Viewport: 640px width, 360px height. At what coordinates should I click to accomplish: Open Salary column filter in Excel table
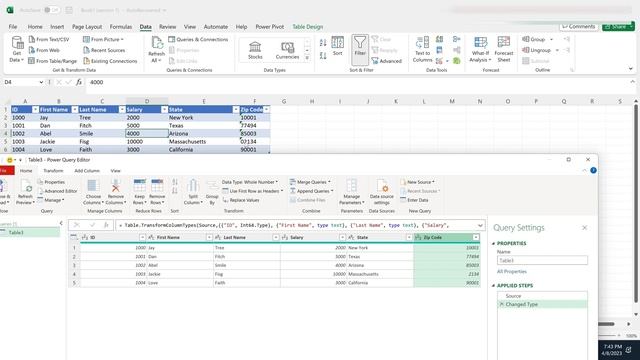(164, 109)
